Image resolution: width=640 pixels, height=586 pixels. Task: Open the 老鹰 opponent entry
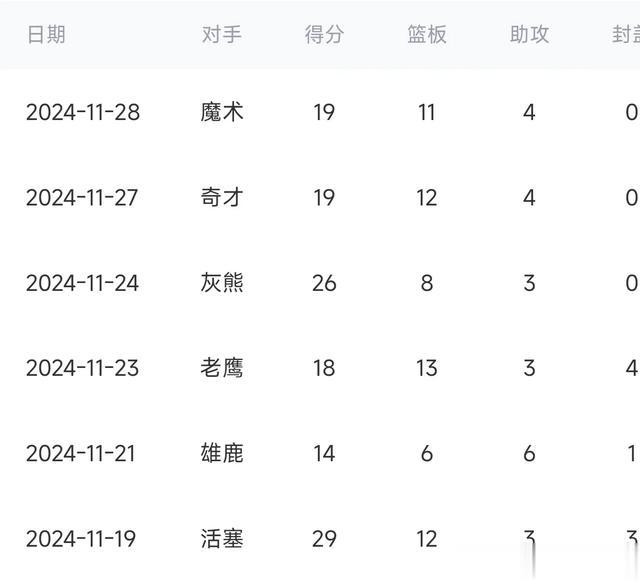point(222,368)
